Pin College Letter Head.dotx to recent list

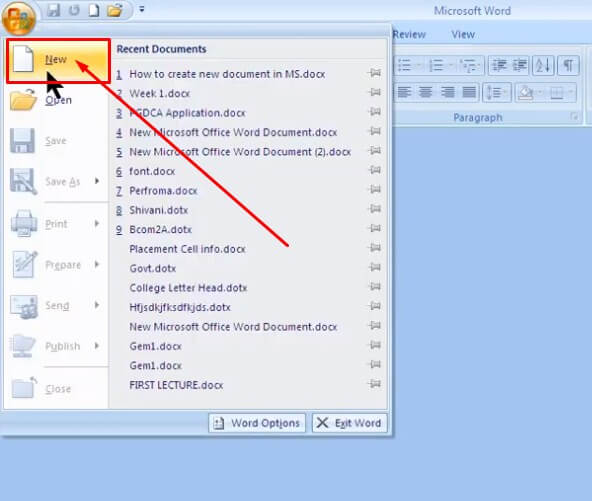pyautogui.click(x=375, y=287)
